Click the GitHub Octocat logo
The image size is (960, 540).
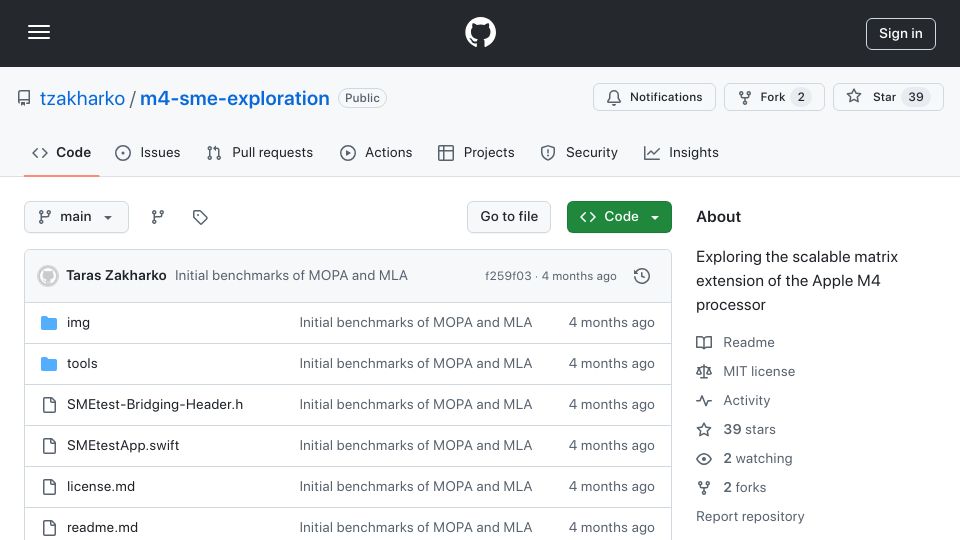click(480, 32)
